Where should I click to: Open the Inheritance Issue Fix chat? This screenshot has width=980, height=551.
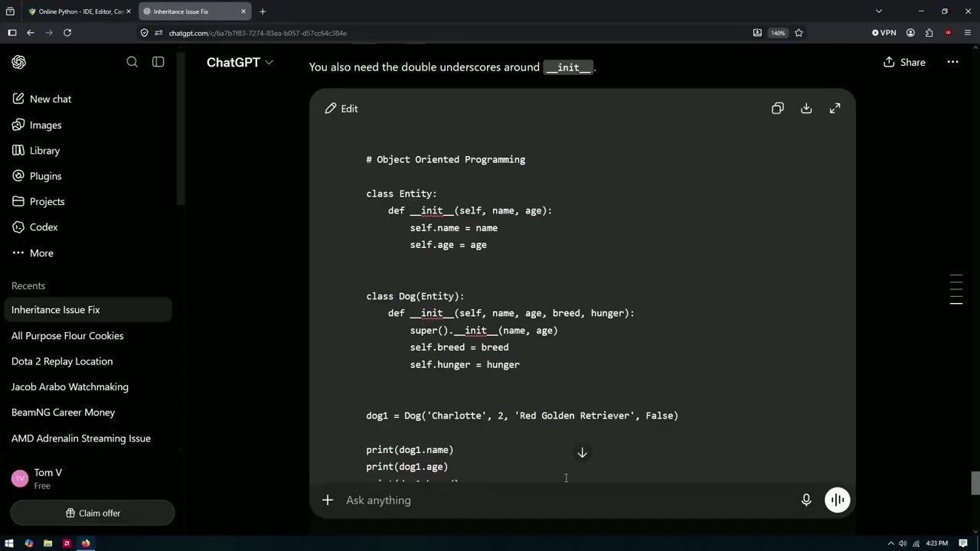[88, 310]
